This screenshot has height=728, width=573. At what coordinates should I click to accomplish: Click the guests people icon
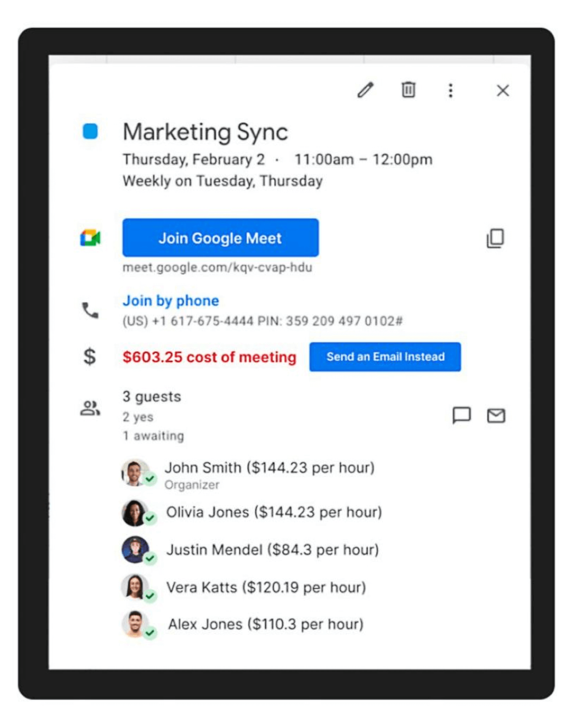[x=90, y=408]
